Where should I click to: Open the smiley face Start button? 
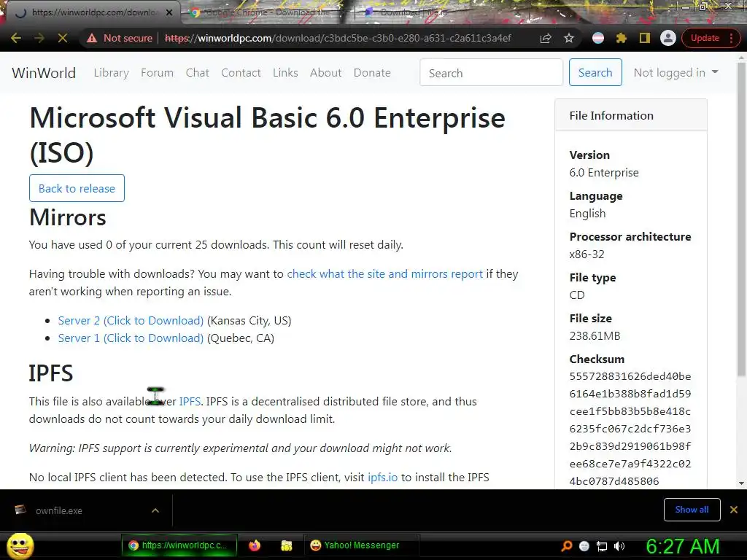pos(20,545)
